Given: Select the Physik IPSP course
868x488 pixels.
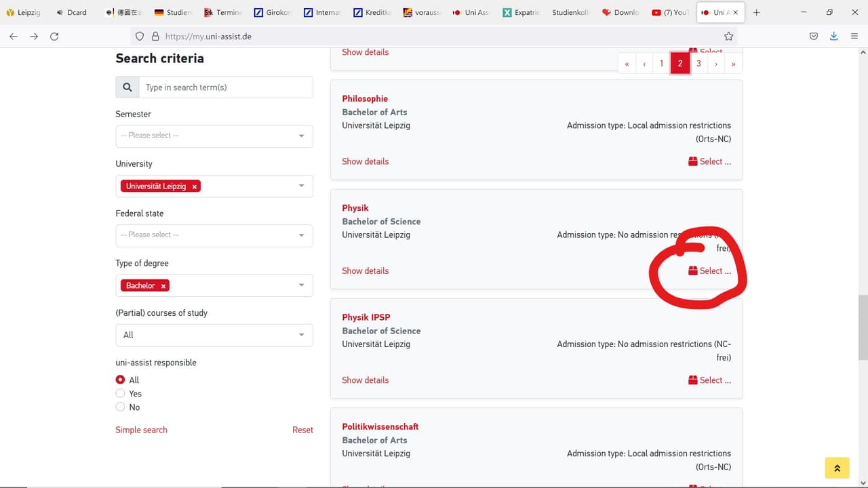Looking at the screenshot, I should [710, 380].
